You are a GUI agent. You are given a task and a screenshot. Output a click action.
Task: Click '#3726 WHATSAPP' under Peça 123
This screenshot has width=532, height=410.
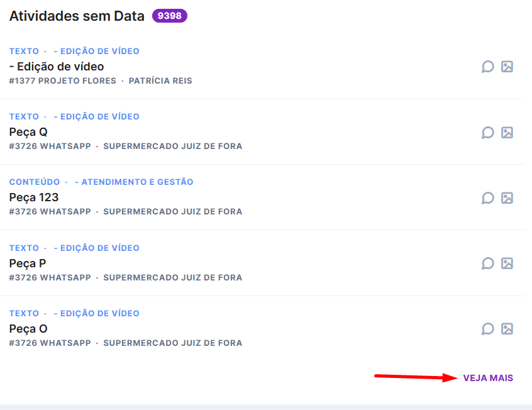pos(50,212)
